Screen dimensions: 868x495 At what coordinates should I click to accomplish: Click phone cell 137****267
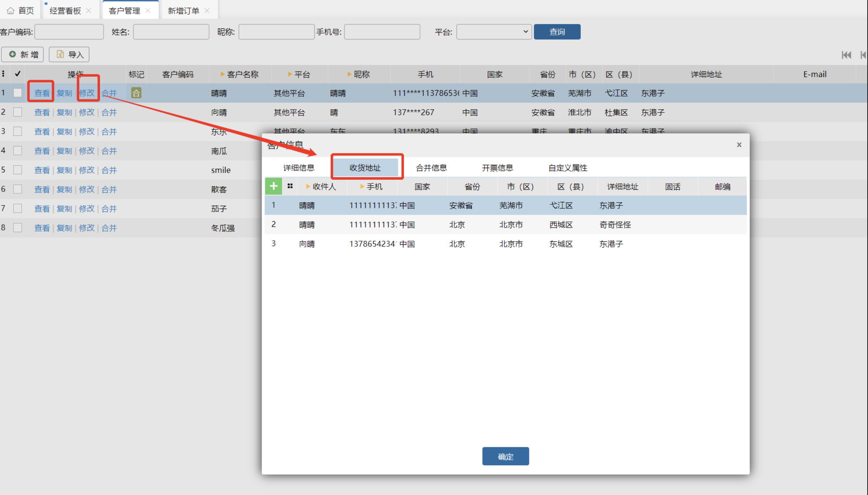click(x=413, y=113)
